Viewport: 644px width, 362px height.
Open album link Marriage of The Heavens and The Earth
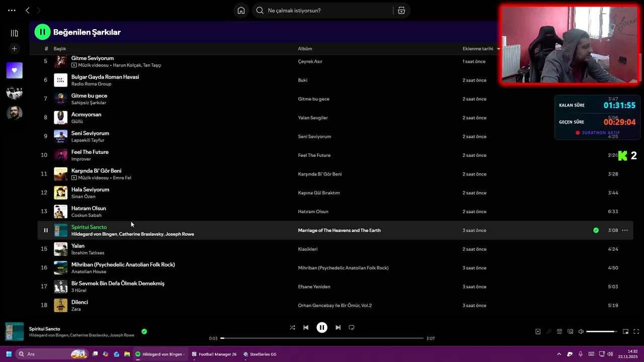(339, 230)
